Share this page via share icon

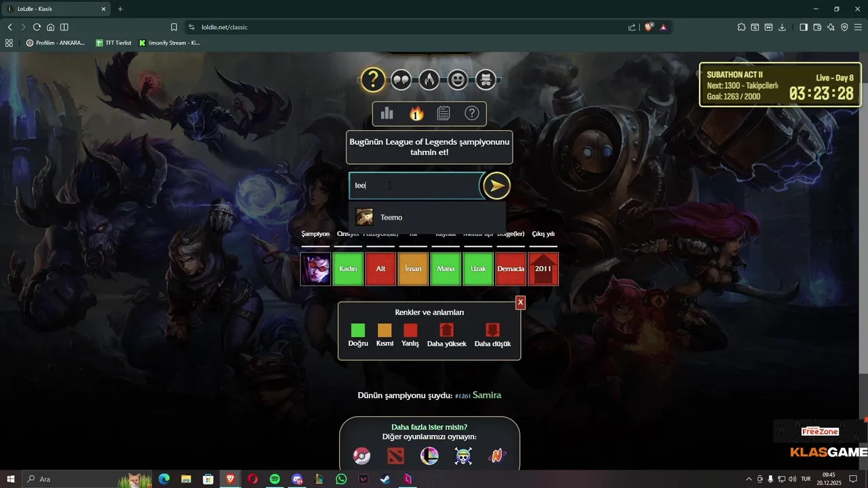click(632, 27)
